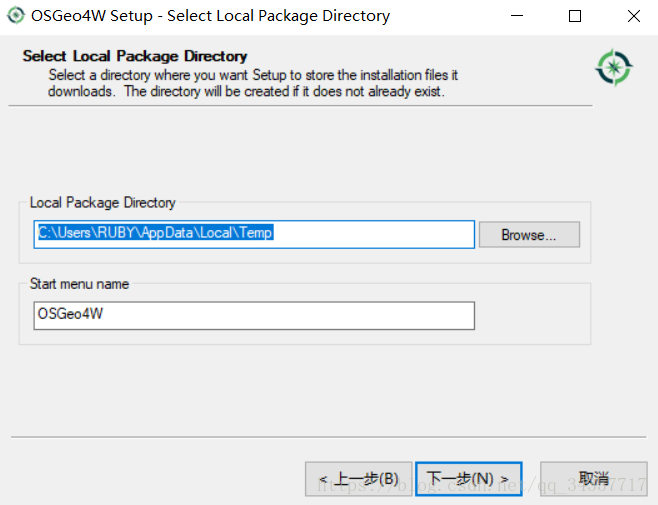Click the 'Local Package Directory' group label
The width and height of the screenshot is (658, 505).
pos(102,202)
